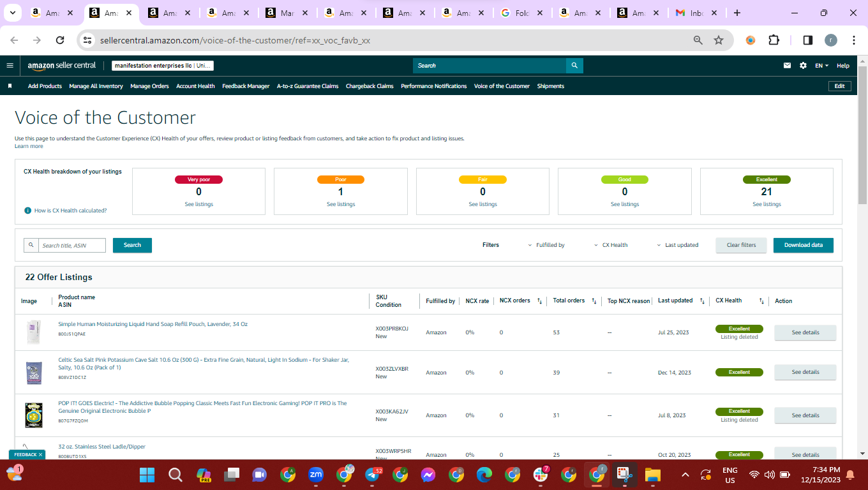Viewport: 868px width, 490px height.
Task: Click the site information icon in the address bar
Action: (89, 40)
